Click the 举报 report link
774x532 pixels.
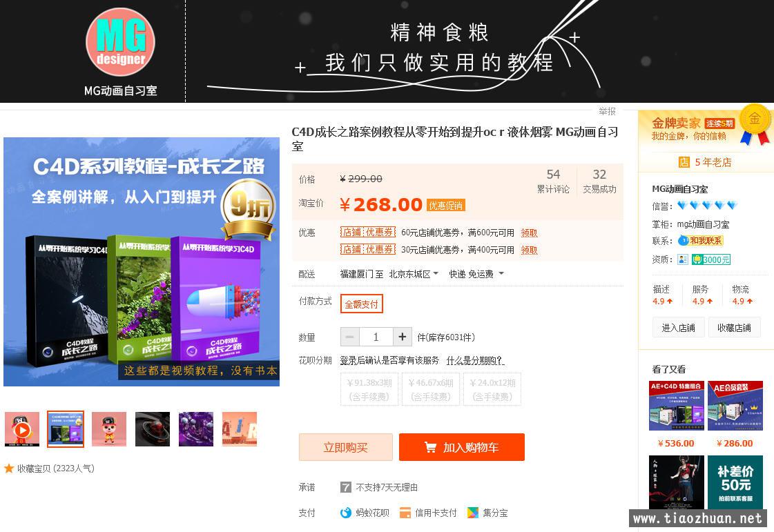tap(607, 111)
